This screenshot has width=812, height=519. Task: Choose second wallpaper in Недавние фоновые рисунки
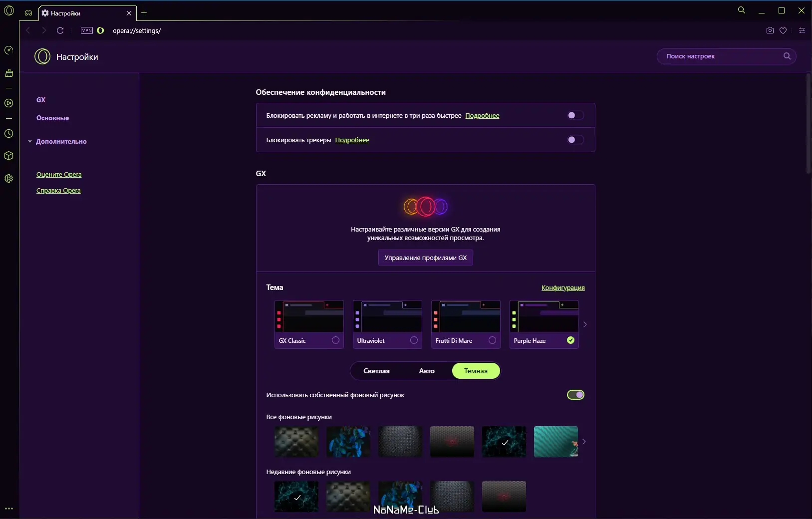pos(348,497)
